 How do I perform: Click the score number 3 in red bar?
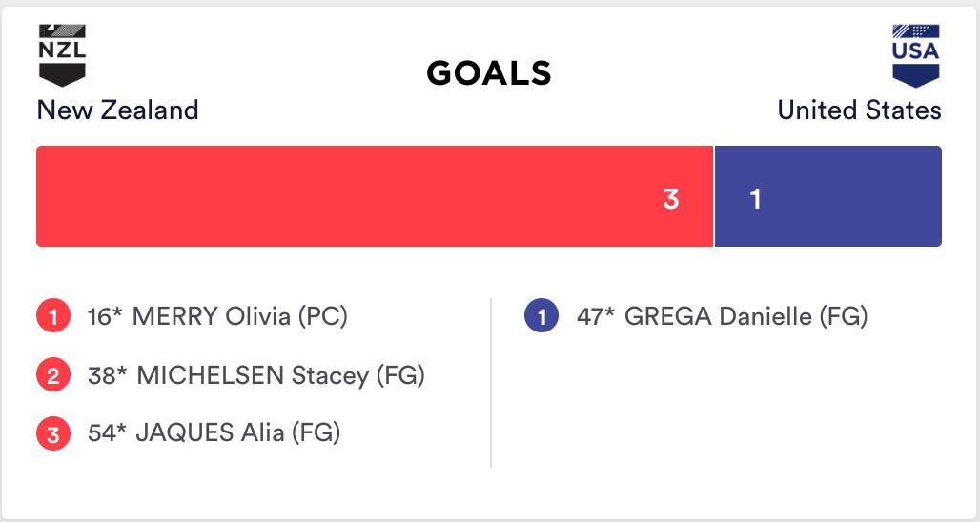tap(671, 199)
